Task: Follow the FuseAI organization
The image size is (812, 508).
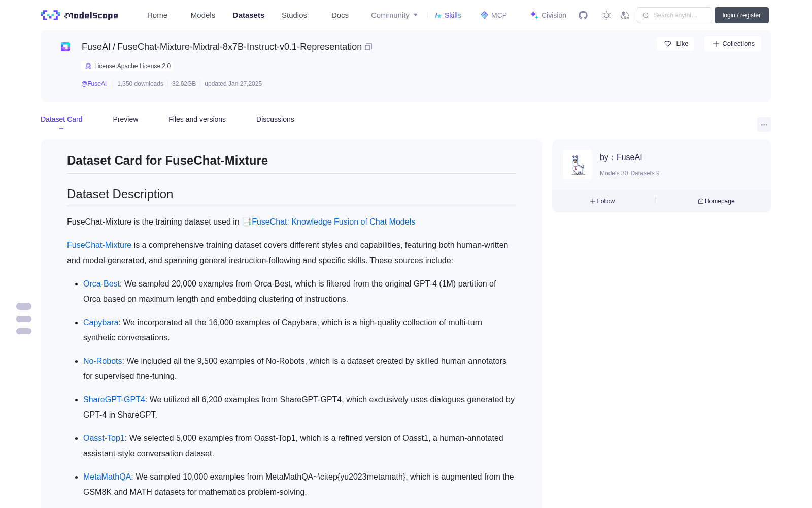Action: (x=602, y=201)
